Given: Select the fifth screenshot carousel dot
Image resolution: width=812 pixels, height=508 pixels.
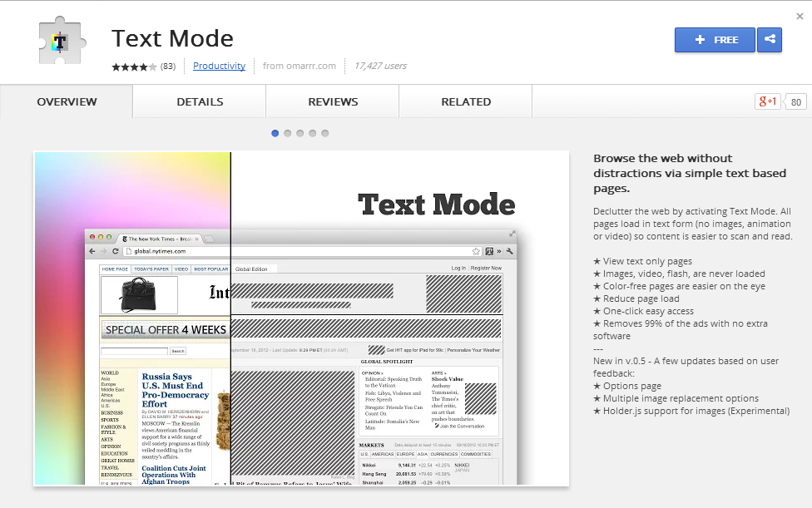Looking at the screenshot, I should tap(324, 134).
